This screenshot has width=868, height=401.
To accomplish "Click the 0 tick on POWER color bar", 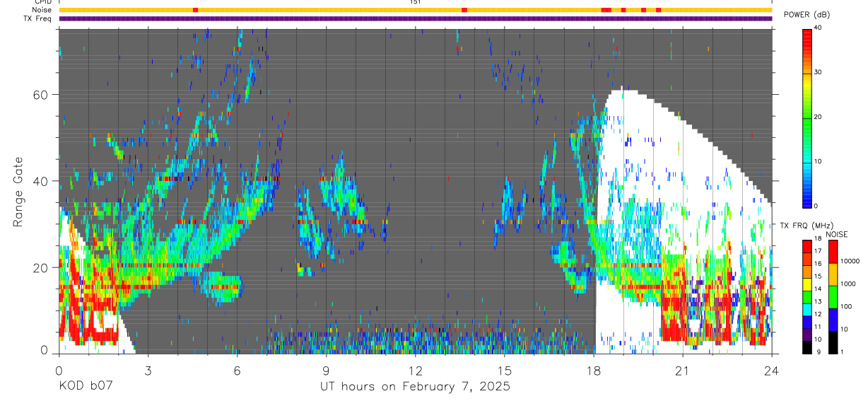I will [x=816, y=206].
